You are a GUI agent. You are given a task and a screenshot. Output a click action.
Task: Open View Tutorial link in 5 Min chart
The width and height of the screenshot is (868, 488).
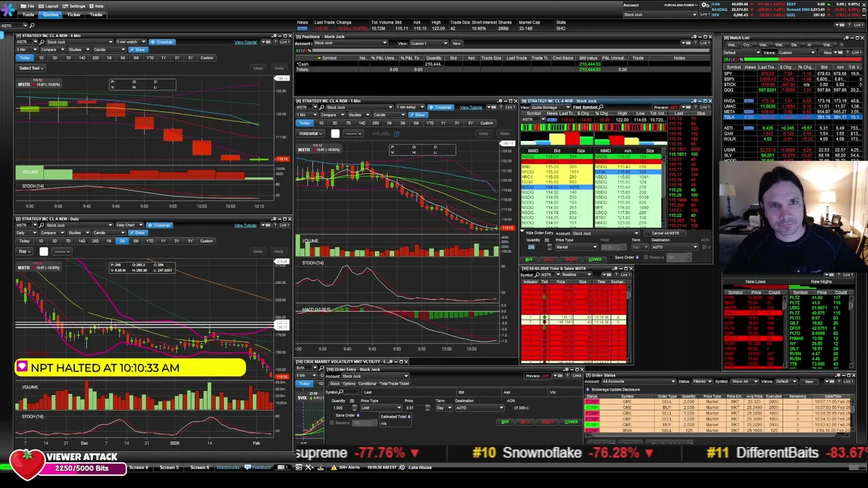pos(245,42)
